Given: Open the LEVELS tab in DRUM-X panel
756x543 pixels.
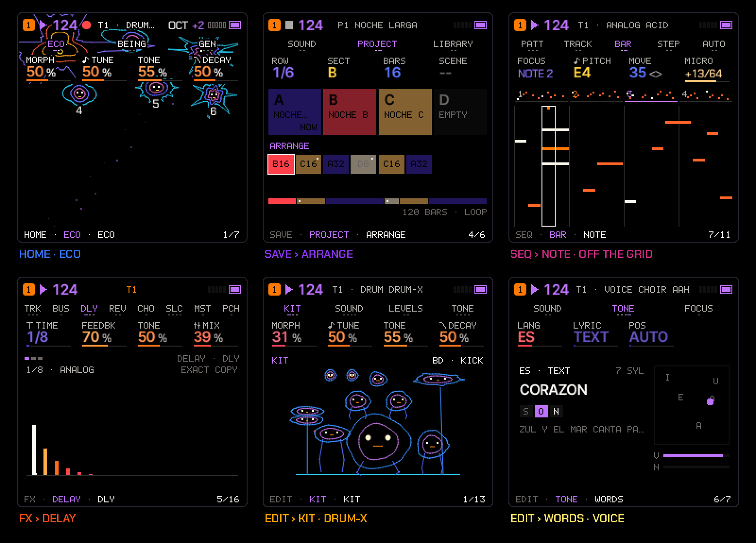Looking at the screenshot, I should (x=405, y=308).
